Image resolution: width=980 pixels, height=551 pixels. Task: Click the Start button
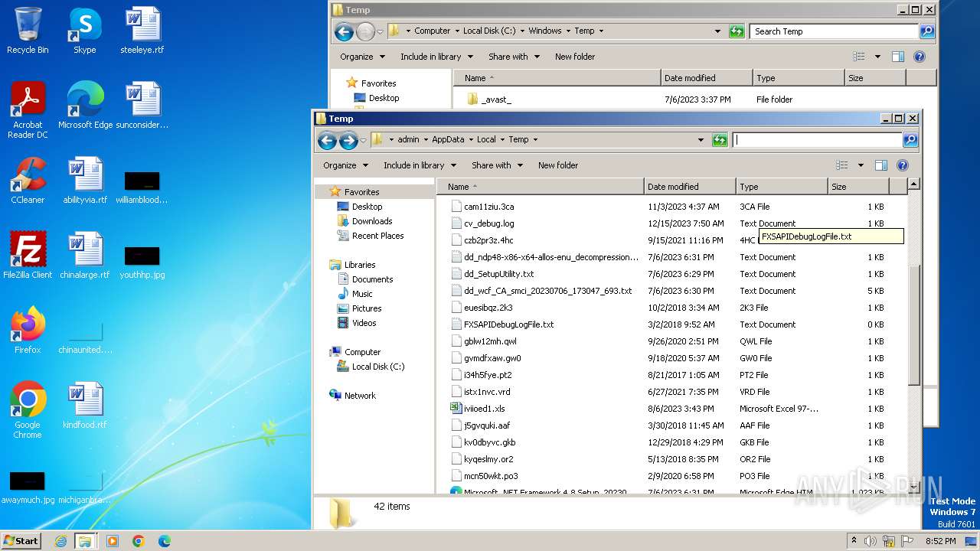point(21,540)
